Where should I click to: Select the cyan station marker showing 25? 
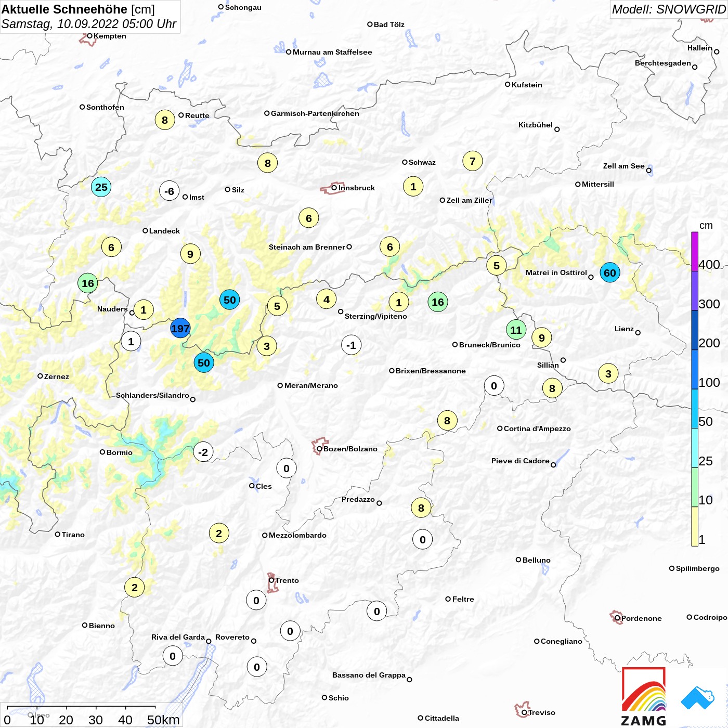(x=101, y=187)
